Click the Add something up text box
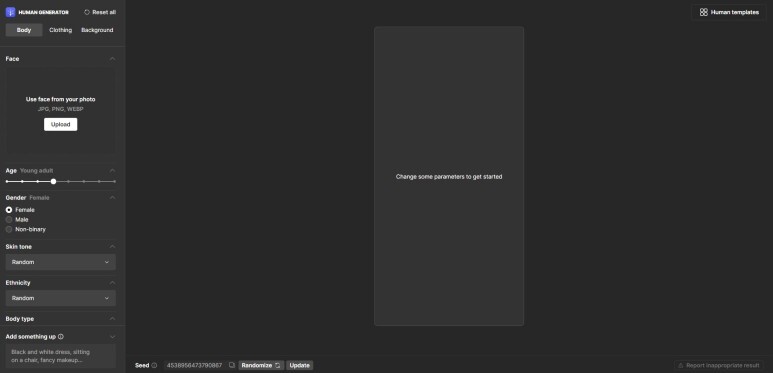Image resolution: width=773 pixels, height=373 pixels. (61, 356)
